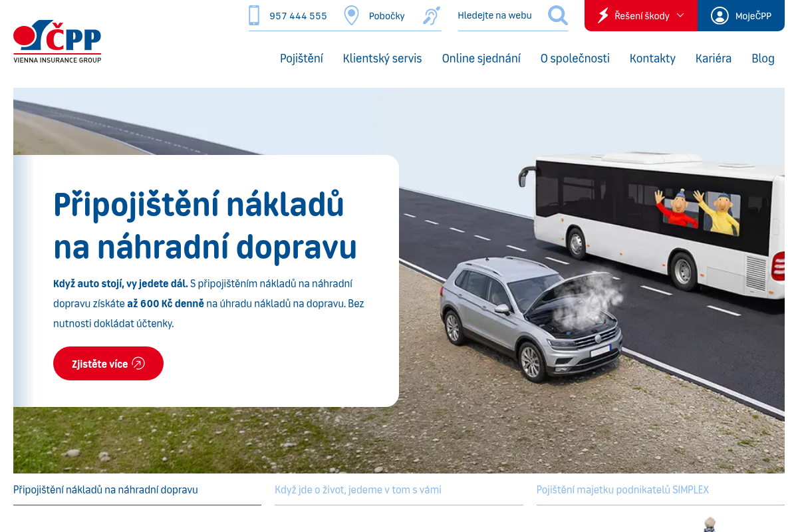The width and height of the screenshot is (798, 532).
Task: Open the Online sjednání menu
Action: pyautogui.click(x=481, y=59)
